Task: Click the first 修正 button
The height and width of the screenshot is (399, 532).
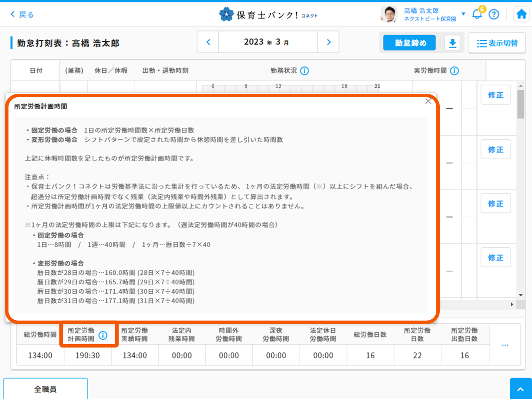Action: [x=495, y=95]
